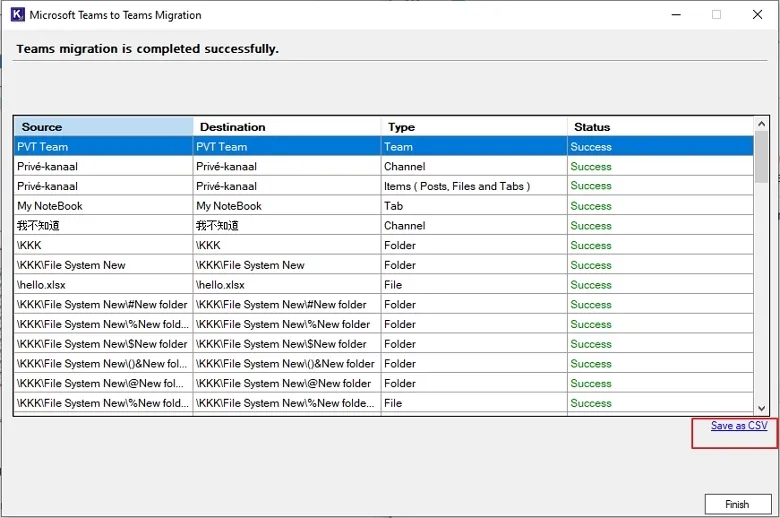The width and height of the screenshot is (780, 518).
Task: Click Channel type cell in 我不知道 row
Action: click(474, 225)
